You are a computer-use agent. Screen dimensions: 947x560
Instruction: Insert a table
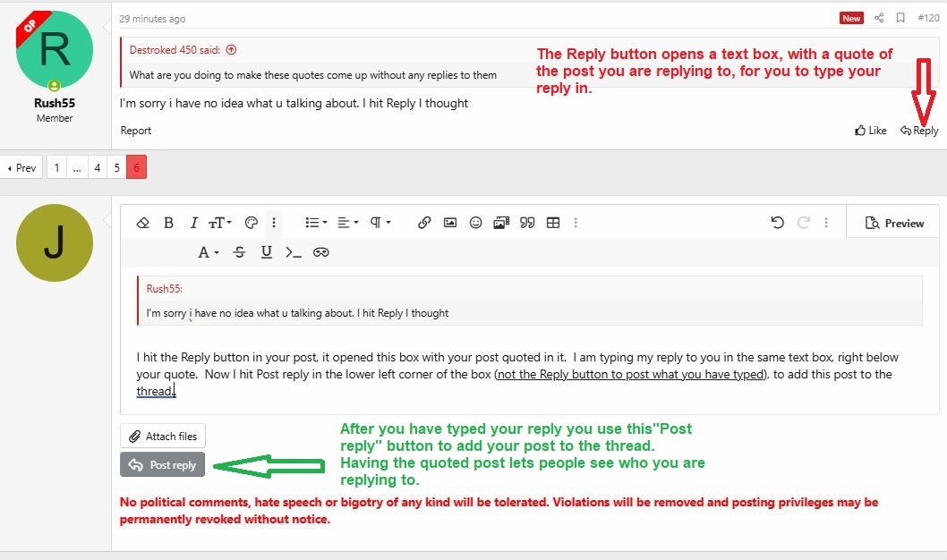tap(553, 223)
